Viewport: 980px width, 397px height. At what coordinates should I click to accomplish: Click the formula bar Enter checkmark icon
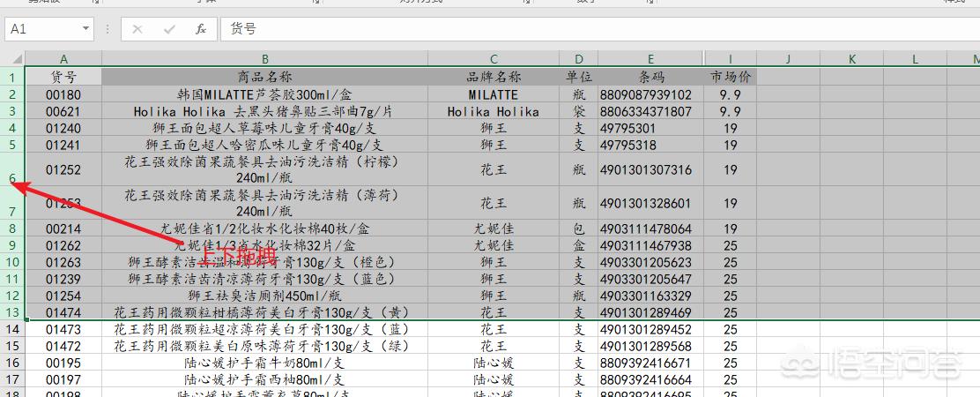(x=168, y=29)
